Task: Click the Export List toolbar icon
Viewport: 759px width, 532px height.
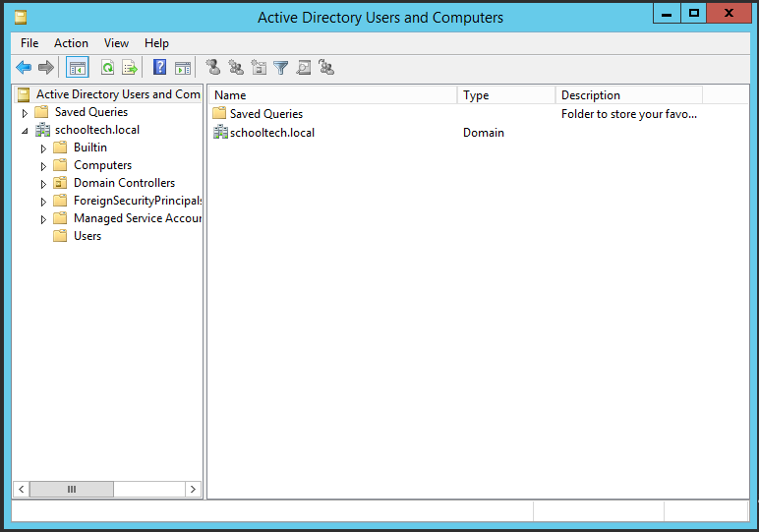Action: click(129, 68)
